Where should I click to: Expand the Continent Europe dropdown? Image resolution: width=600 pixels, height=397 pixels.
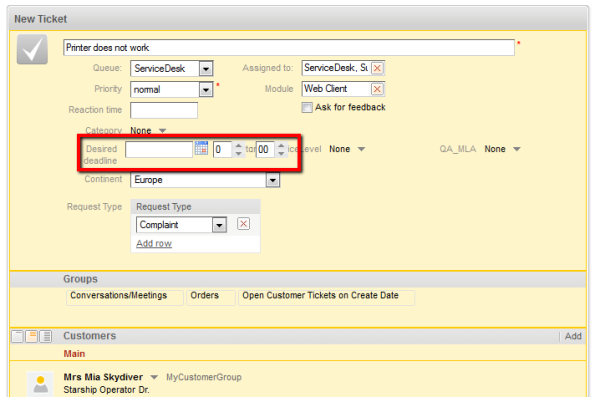[273, 180]
